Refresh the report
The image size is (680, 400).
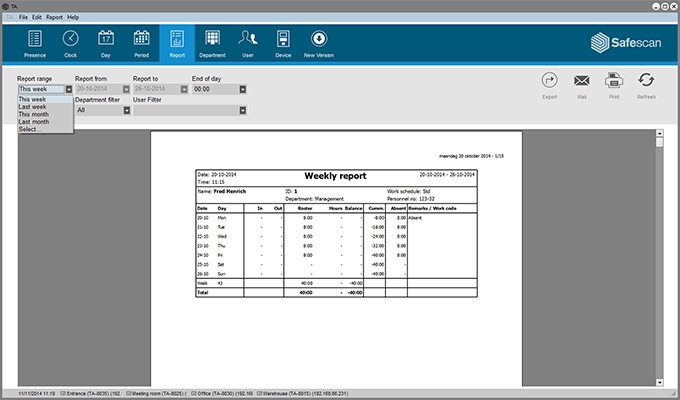point(647,85)
